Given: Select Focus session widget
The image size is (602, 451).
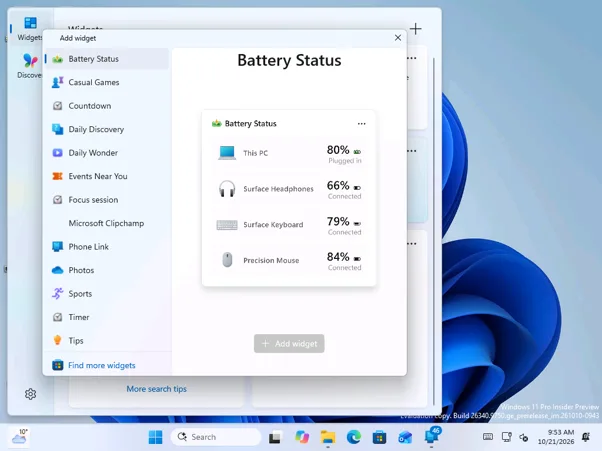Looking at the screenshot, I should coord(107,200).
